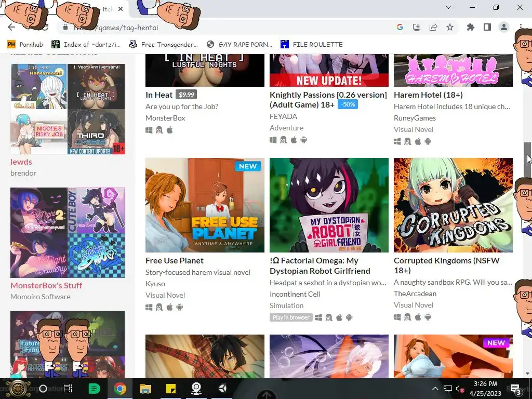Open My Dystopian Robot Girlfriend thumbnail
Image resolution: width=532 pixels, height=399 pixels.
coord(329,205)
